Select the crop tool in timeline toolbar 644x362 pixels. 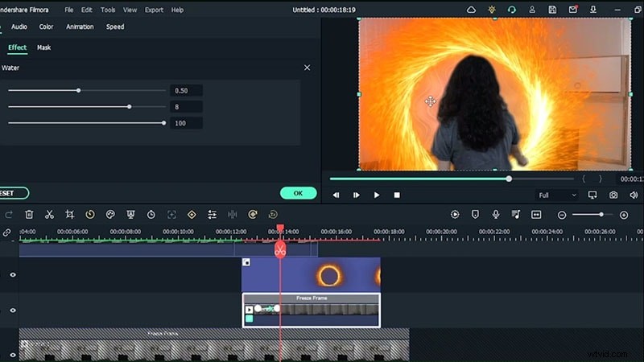tap(70, 215)
